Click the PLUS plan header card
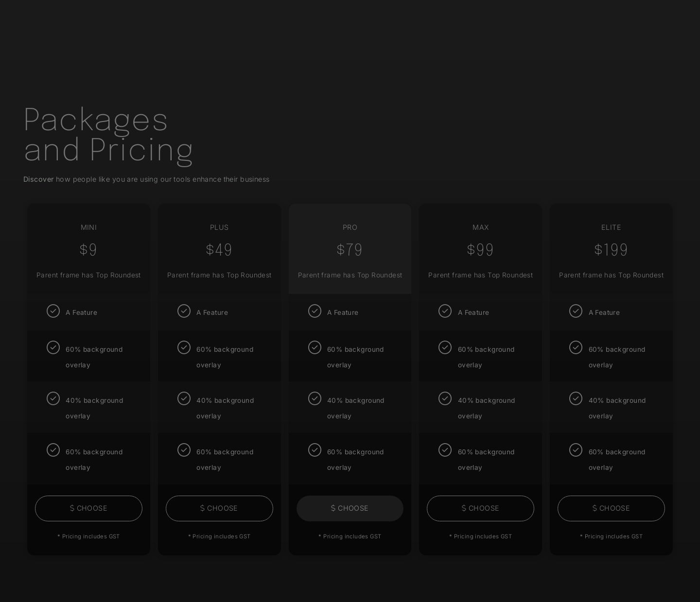700x602 pixels. [219, 249]
